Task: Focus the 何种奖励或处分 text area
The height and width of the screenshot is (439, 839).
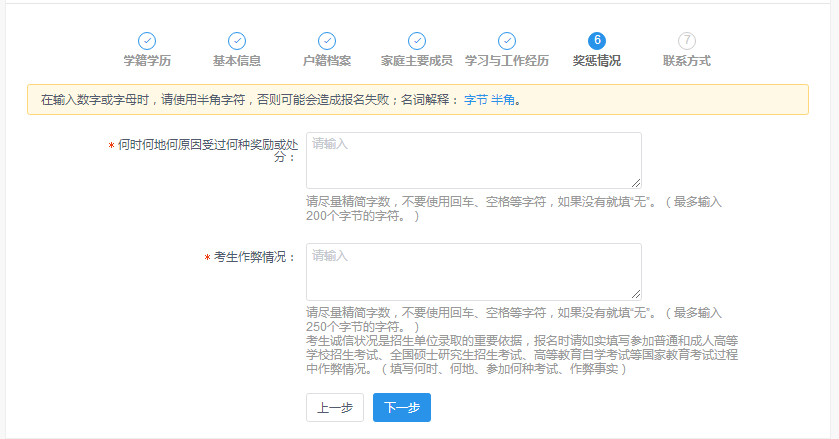Action: [473, 160]
